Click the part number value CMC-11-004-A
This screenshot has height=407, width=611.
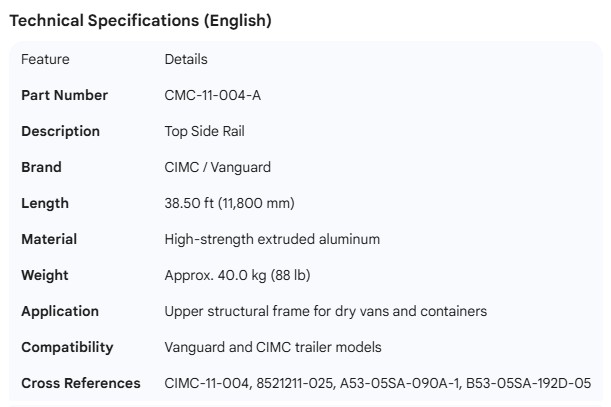point(213,95)
